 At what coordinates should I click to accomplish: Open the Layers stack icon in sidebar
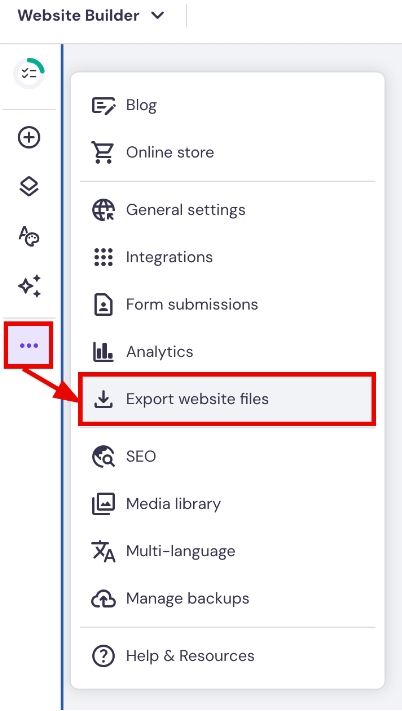[29, 186]
